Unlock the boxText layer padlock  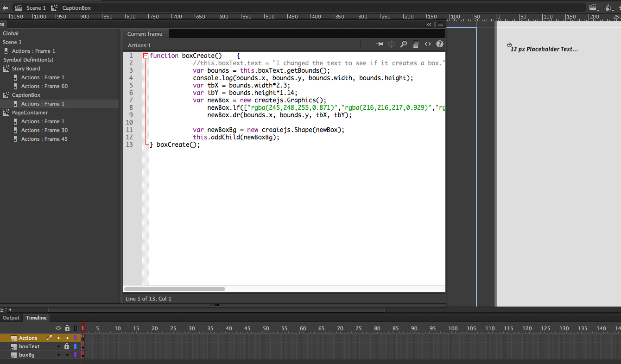[67, 346]
